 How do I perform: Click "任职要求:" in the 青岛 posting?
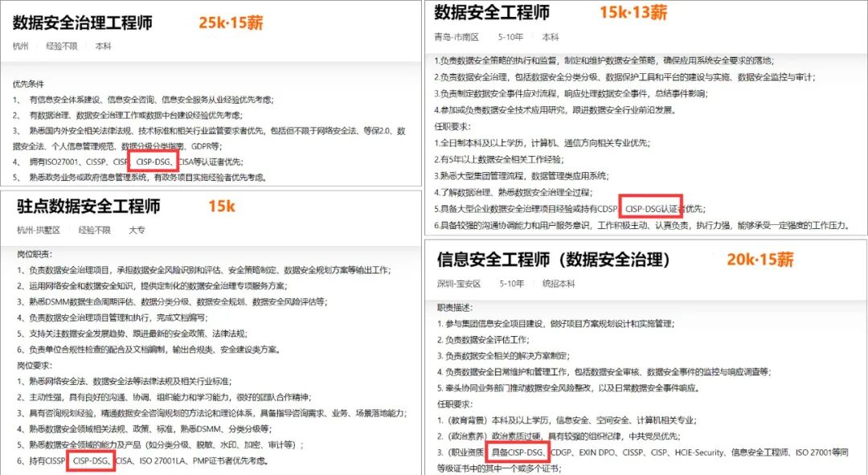point(452,127)
